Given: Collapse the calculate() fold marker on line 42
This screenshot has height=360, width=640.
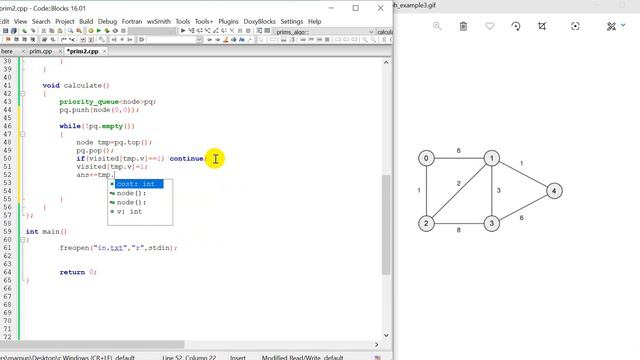Looking at the screenshot, I should pos(22,93).
